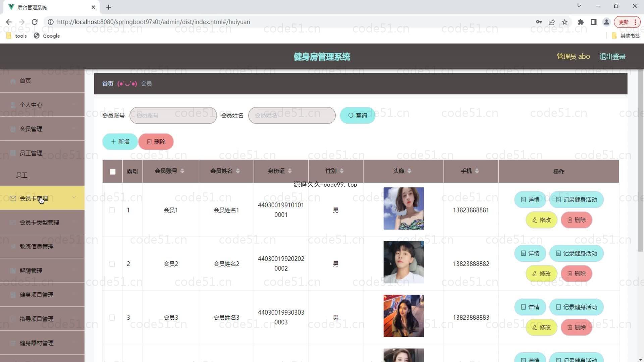Open 指导项目管理 sidebar menu
The width and height of the screenshot is (644, 362).
pyautogui.click(x=42, y=319)
